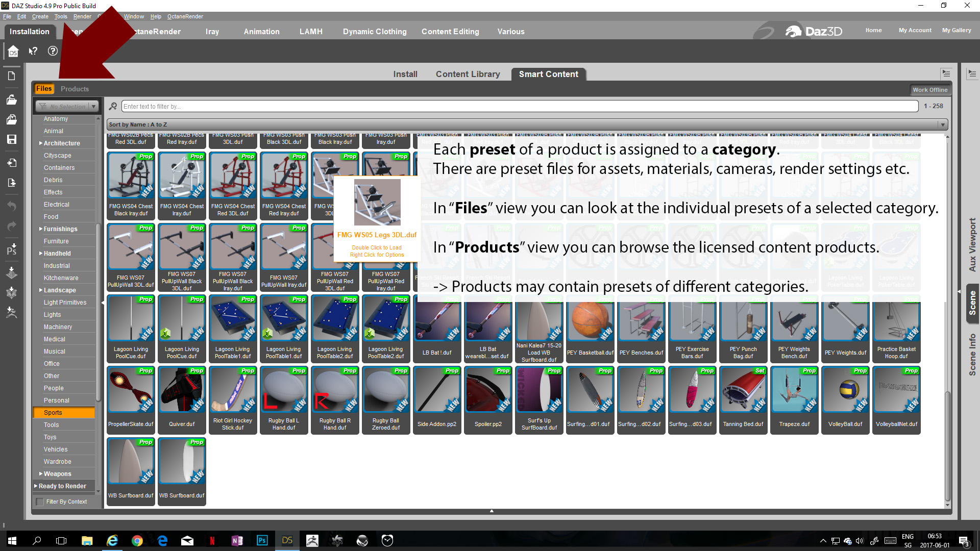The height and width of the screenshot is (551, 980).
Task: Click the My Account link
Action: [x=915, y=30]
